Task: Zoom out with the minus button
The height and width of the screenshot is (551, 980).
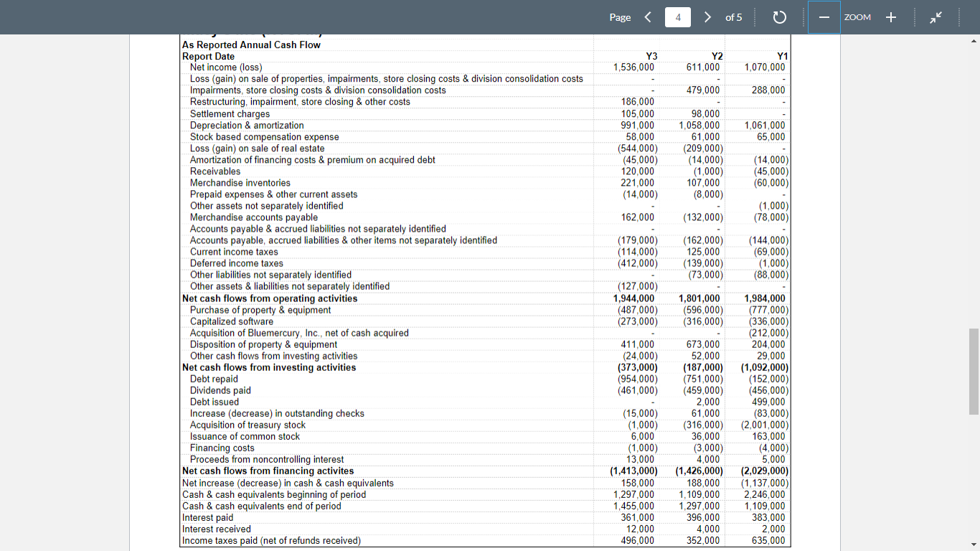Action: [x=824, y=17]
